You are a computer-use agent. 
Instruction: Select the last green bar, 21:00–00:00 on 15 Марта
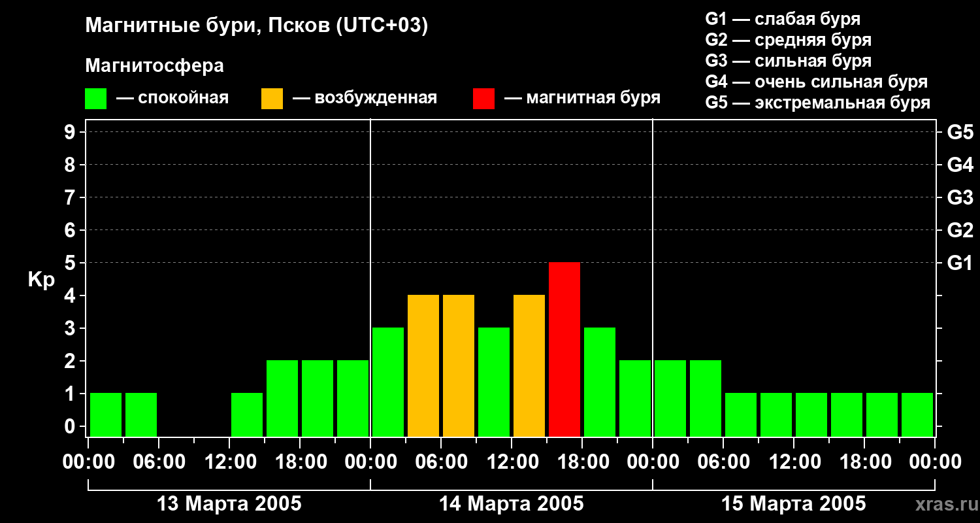(917, 414)
